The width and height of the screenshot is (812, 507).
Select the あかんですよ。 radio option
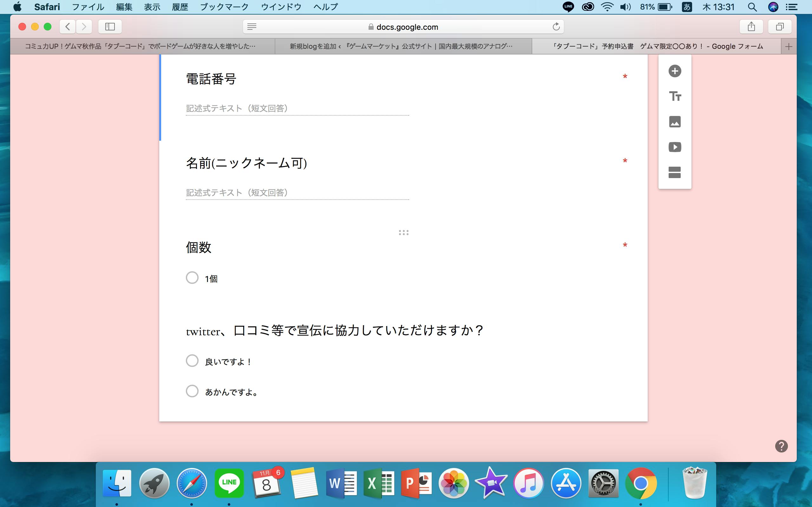tap(192, 391)
